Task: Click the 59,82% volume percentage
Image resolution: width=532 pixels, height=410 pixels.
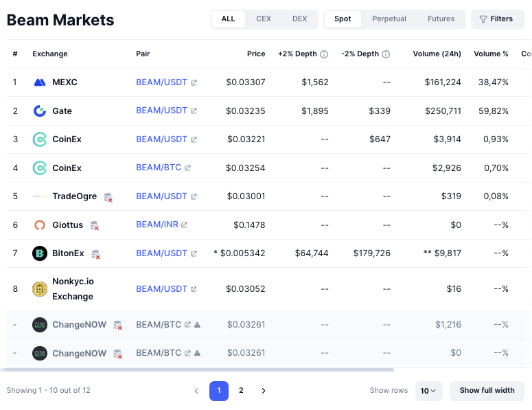Action: pyautogui.click(x=494, y=111)
